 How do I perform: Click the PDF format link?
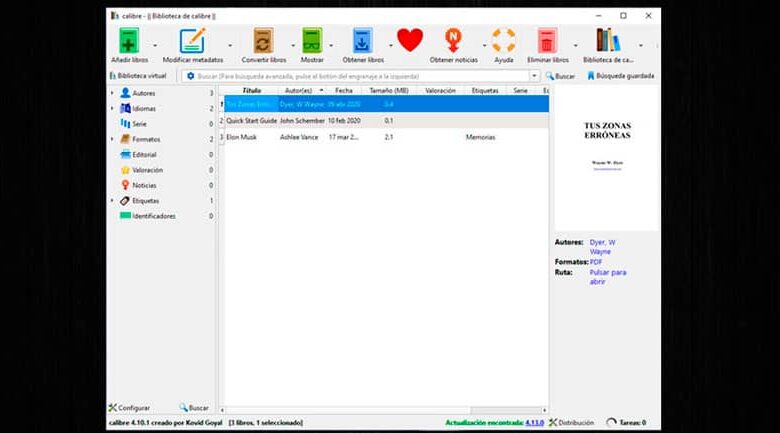pyautogui.click(x=596, y=262)
